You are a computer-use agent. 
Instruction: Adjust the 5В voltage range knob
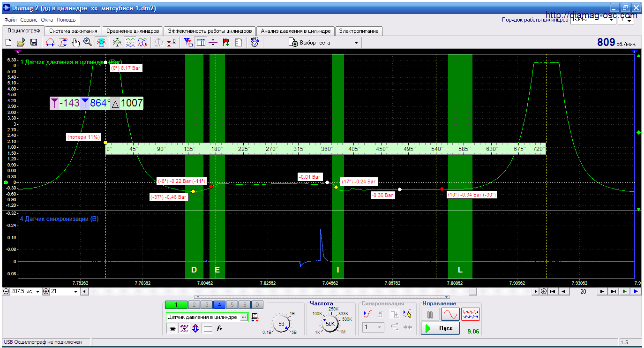tap(281, 323)
